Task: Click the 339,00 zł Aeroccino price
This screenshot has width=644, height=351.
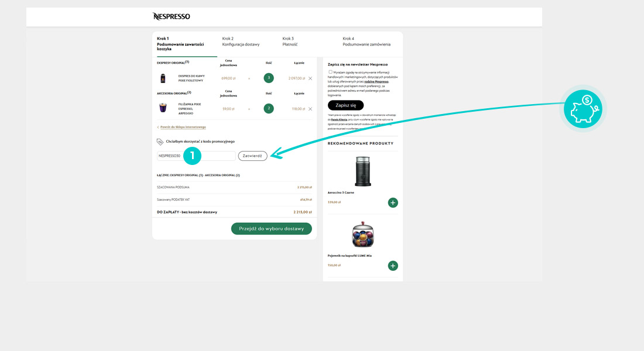Action: click(x=334, y=202)
